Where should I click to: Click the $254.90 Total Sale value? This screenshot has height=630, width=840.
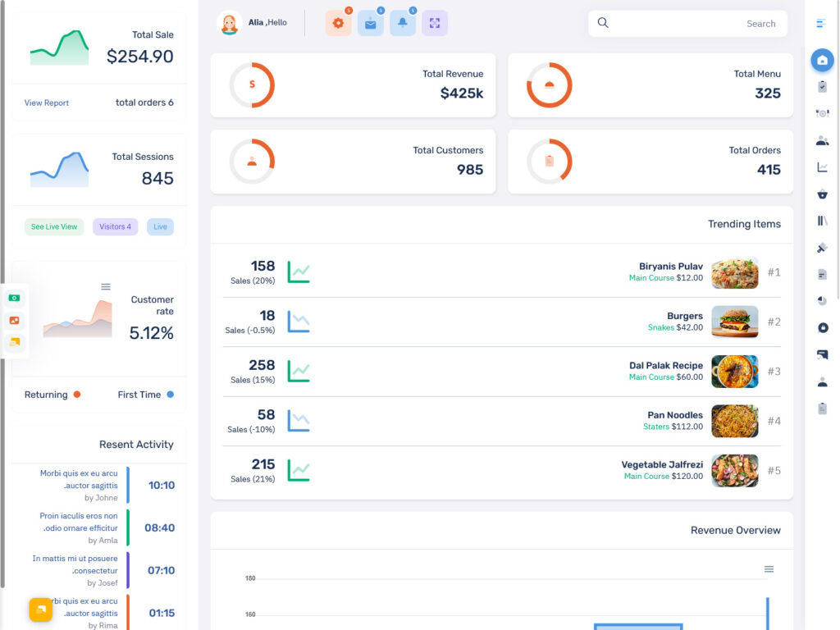(139, 57)
